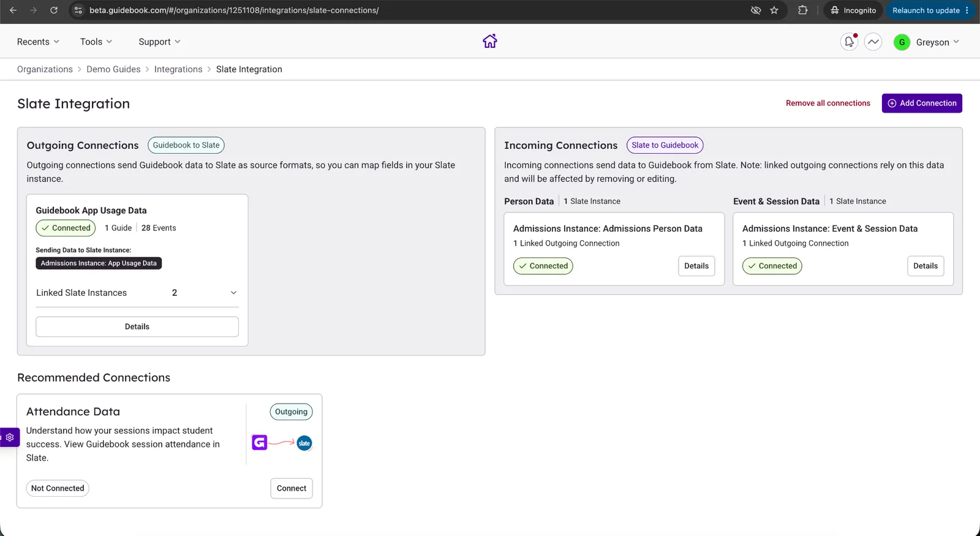The width and height of the screenshot is (980, 536).
Task: Expand the Greyson account menu
Action: pyautogui.click(x=938, y=42)
